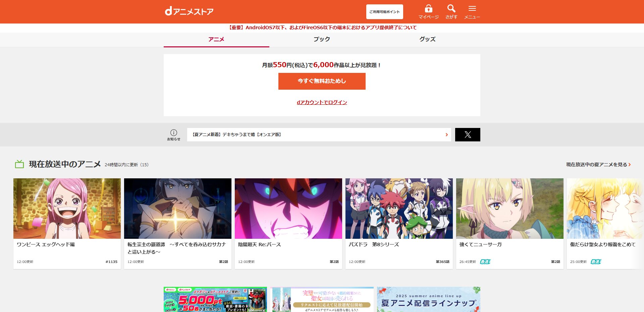
Task: Open 現在放送中の夏アニメを見る link
Action: [x=598, y=165]
